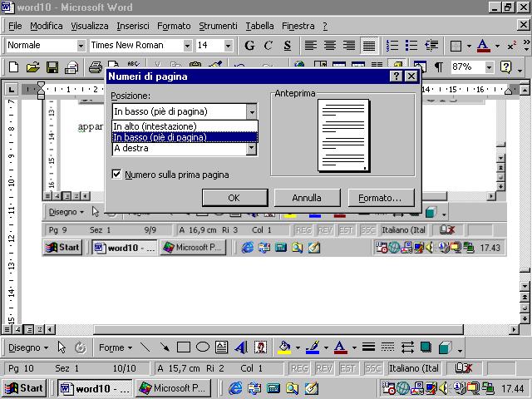Choose the Line drawing tool
This screenshot has height=399, width=532.
(145, 347)
